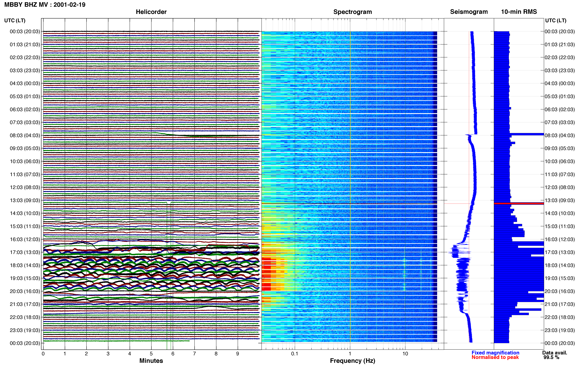Click the left axis label '05:03 (01:03)'

pos(25,96)
